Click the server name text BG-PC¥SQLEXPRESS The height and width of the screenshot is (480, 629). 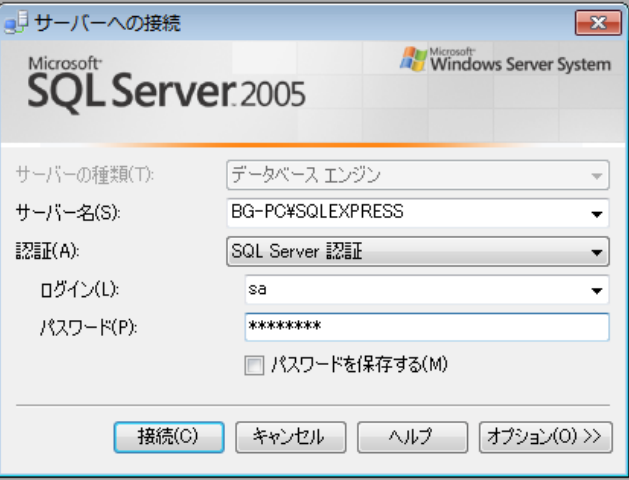317,211
